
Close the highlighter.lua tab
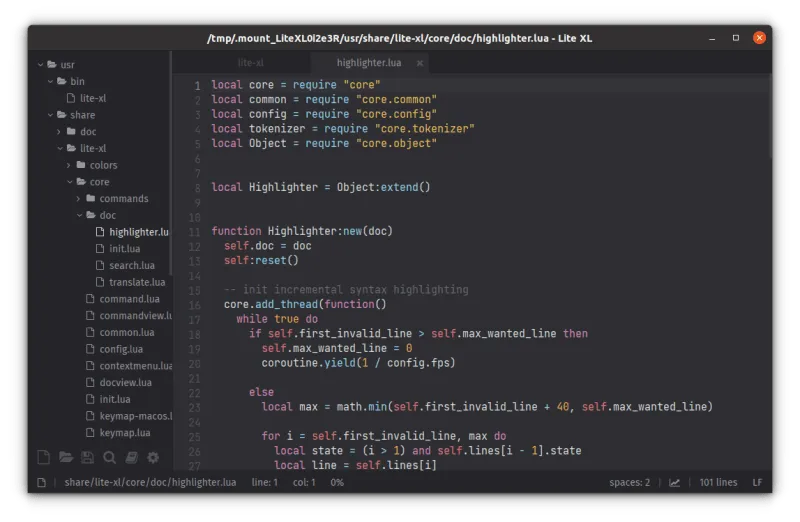pyautogui.click(x=420, y=63)
